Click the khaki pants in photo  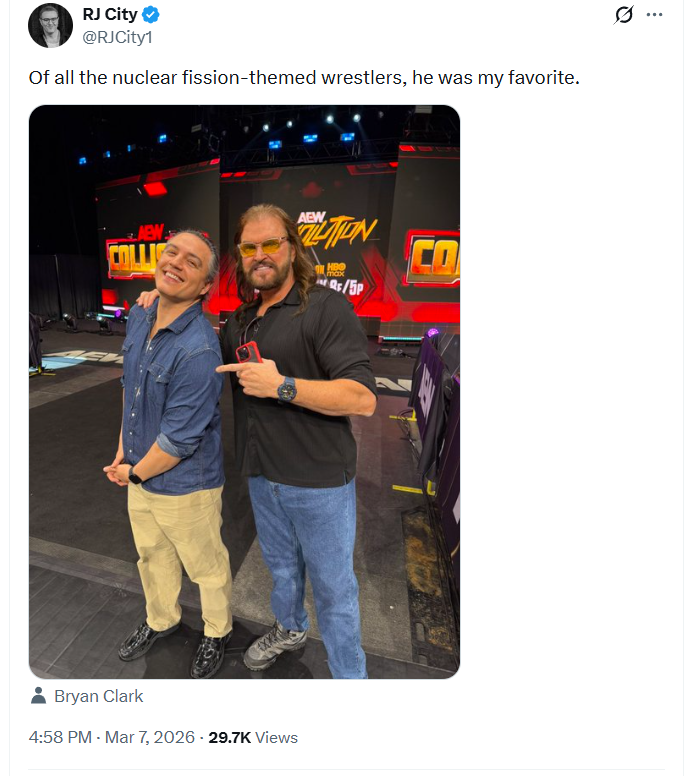(x=180, y=559)
